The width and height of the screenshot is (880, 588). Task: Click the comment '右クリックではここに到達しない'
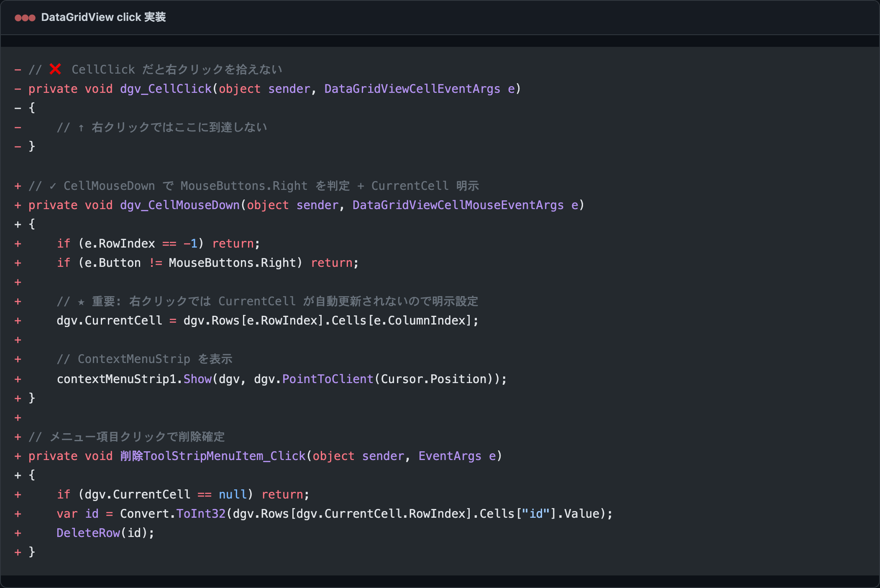[x=179, y=127]
